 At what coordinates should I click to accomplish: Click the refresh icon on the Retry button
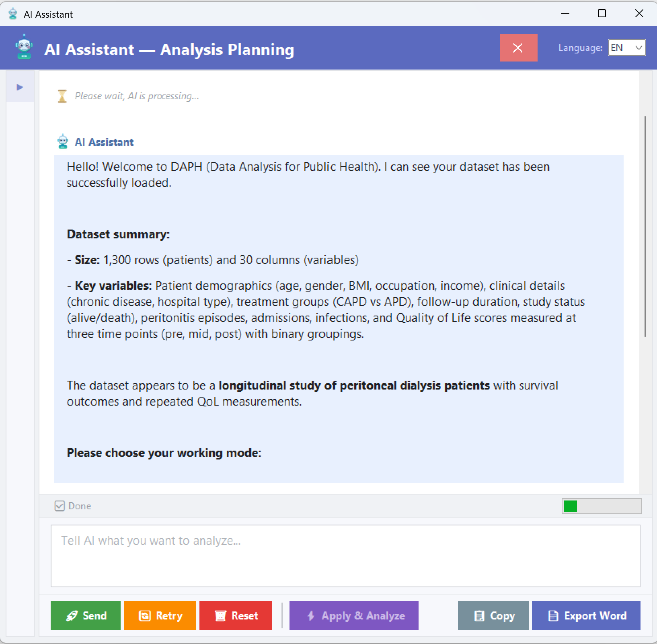tap(144, 615)
